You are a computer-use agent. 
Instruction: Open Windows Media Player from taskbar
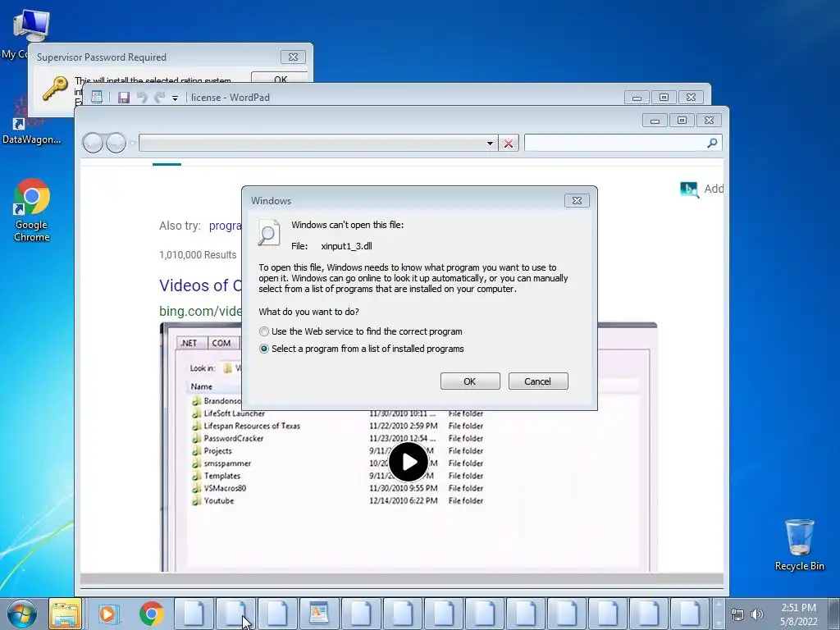107,614
